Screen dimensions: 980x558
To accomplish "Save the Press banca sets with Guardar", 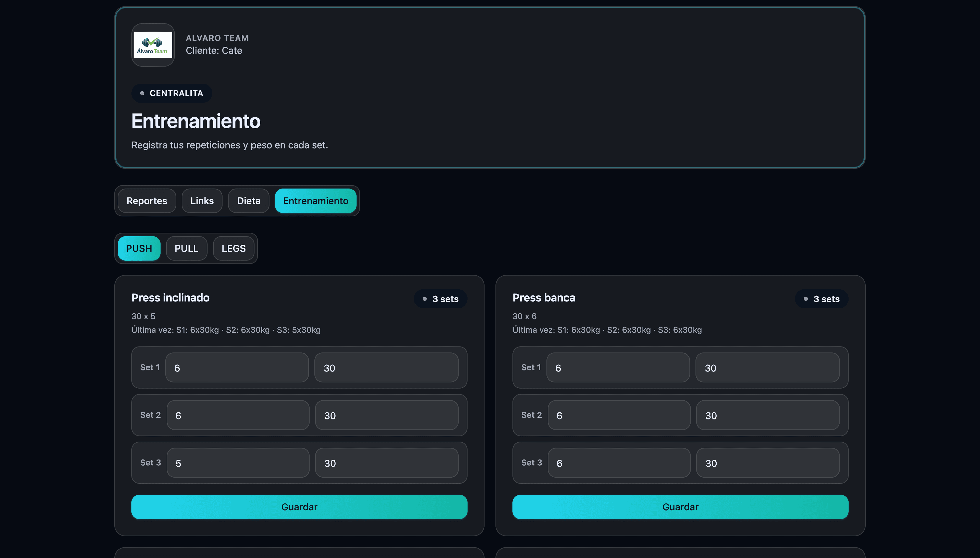I will tap(680, 507).
